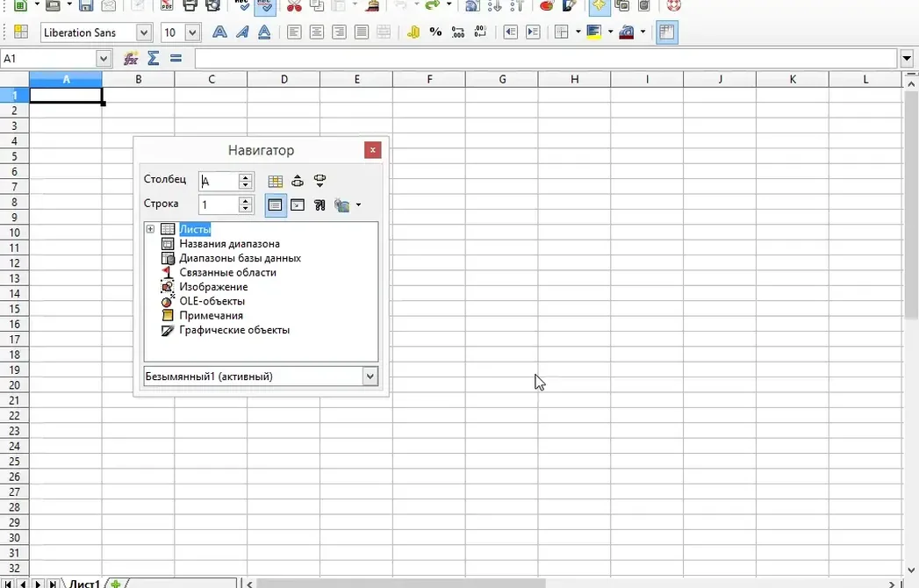The height and width of the screenshot is (588, 919).
Task: Open the Liberation Sans font name dropdown
Action: pos(144,32)
